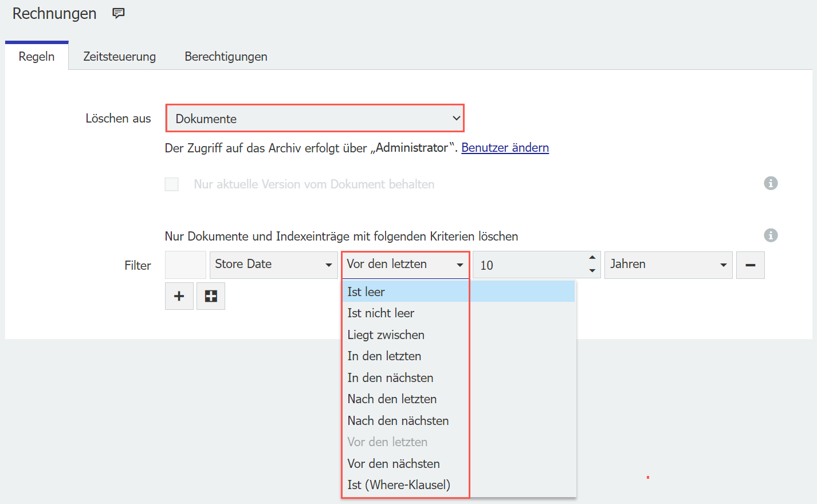Image resolution: width=817 pixels, height=504 pixels.
Task: Switch to the Zeitsteuerung tab
Action: pyautogui.click(x=120, y=56)
